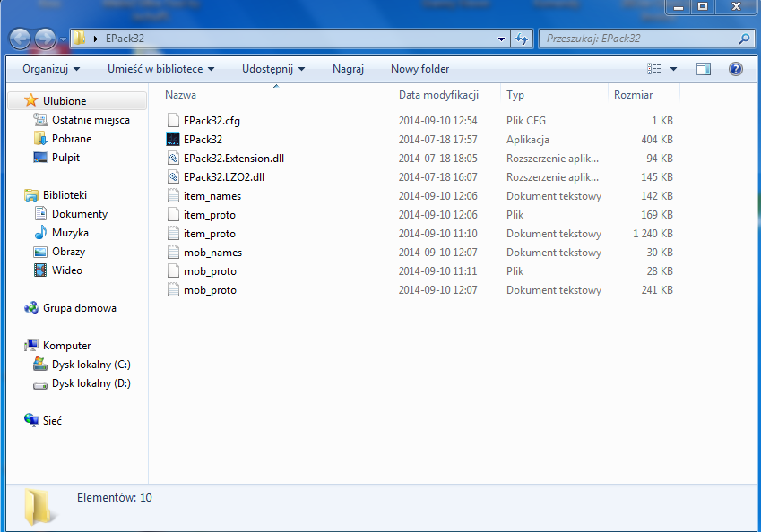Screen dimensions: 761x532
Task: Open the Organizuj menu
Action: pos(51,69)
